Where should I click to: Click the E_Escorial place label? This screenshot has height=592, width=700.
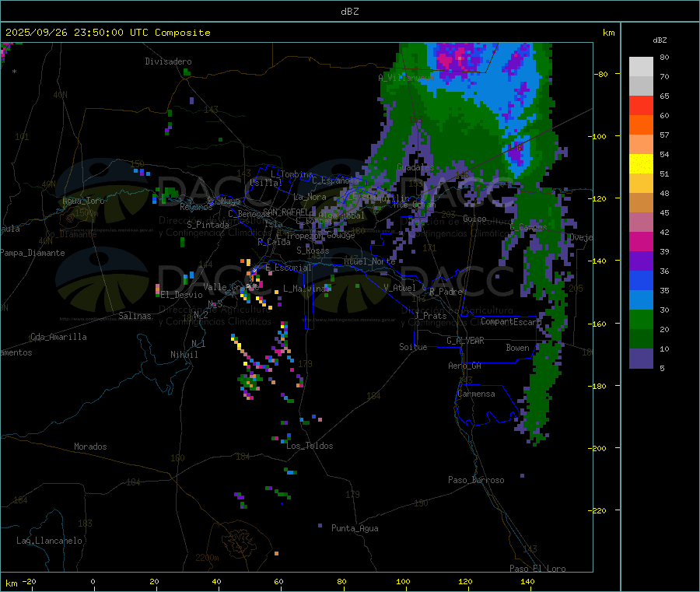point(289,268)
